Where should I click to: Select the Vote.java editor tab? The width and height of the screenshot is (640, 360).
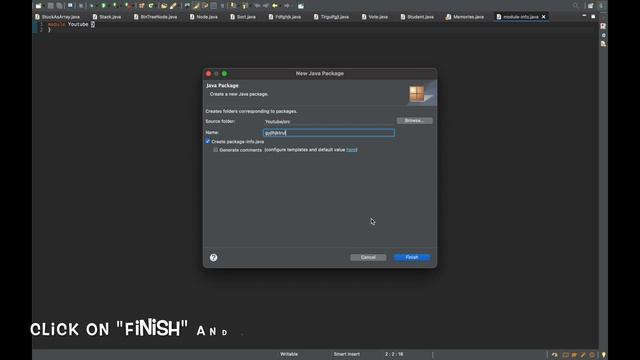click(375, 17)
